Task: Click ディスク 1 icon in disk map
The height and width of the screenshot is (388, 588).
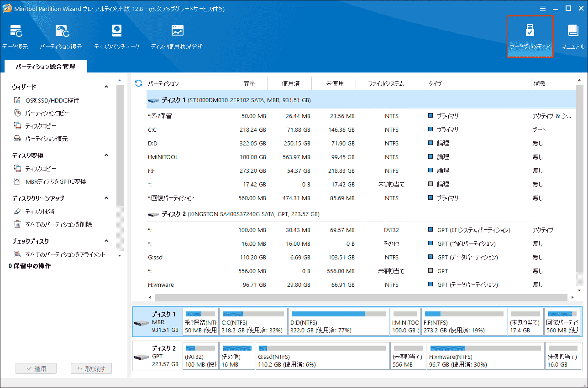Action: point(142,323)
